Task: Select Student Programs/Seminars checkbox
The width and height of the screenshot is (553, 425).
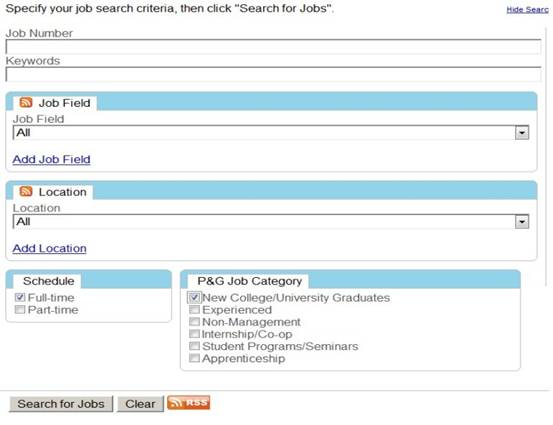Action: [194, 346]
